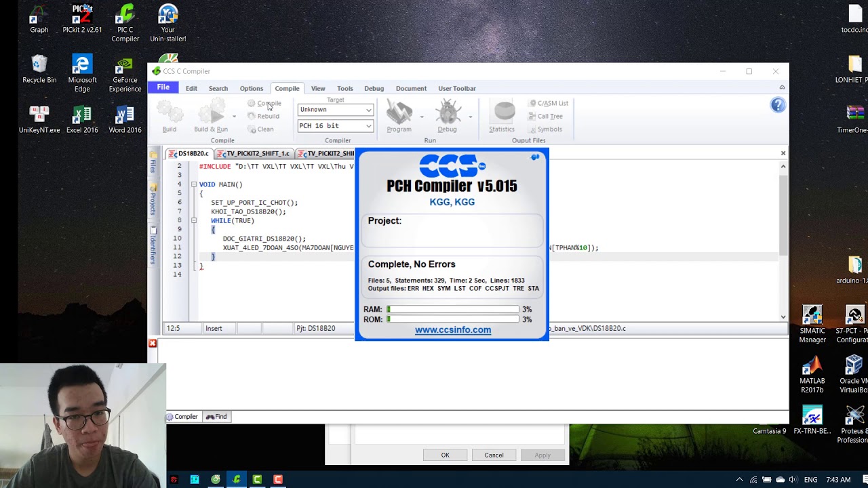Open the SIMATIC Manager desktop icon
This screenshot has height=488, width=868.
[812, 325]
